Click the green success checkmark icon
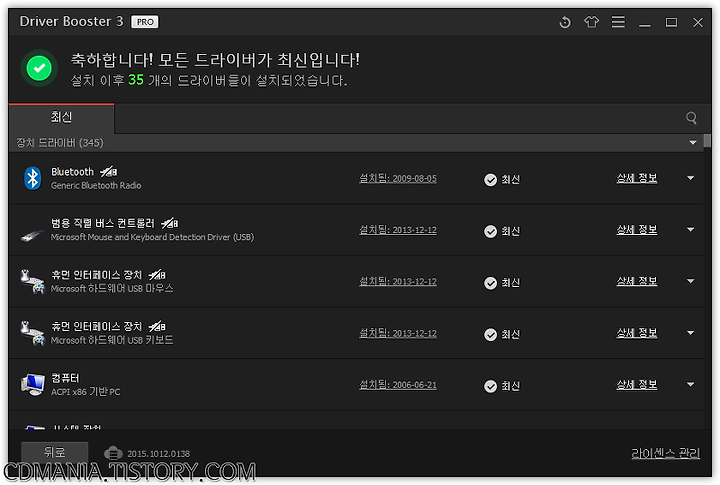Image resolution: width=720 pixels, height=485 pixels. pyautogui.click(x=39, y=68)
